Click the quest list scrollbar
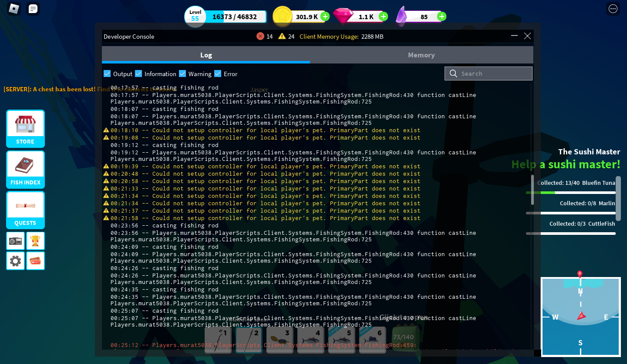Screen dimensions: 627x364 [x=618, y=198]
